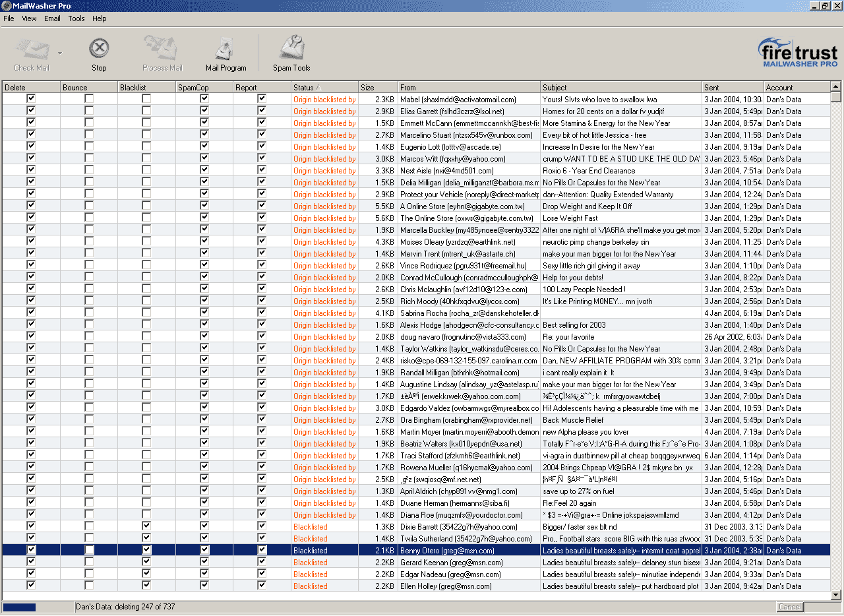Click subject '100 Lazy People Needed !'
This screenshot has height=616, width=844.
(x=584, y=290)
